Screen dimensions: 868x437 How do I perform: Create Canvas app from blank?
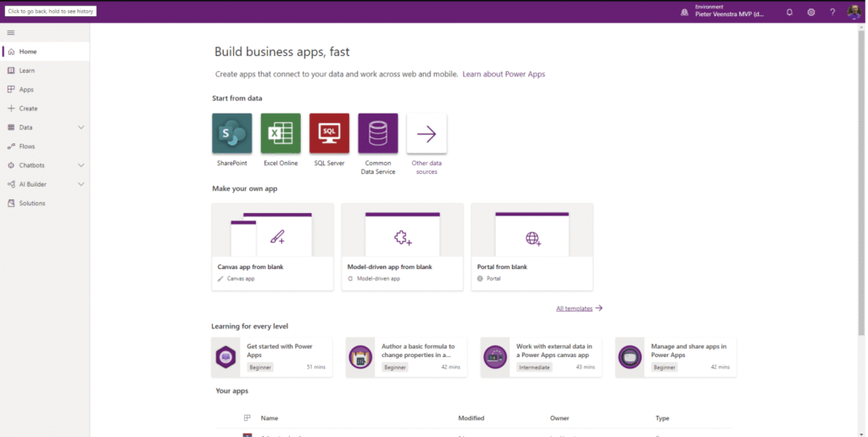pos(272,246)
